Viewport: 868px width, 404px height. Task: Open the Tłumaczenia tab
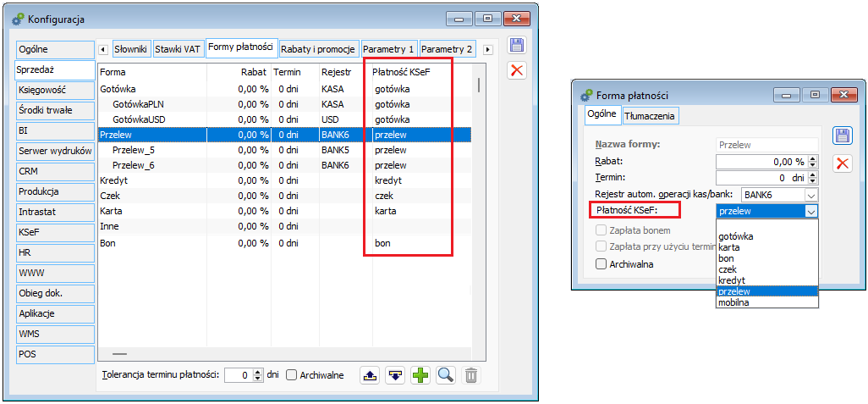coord(650,114)
